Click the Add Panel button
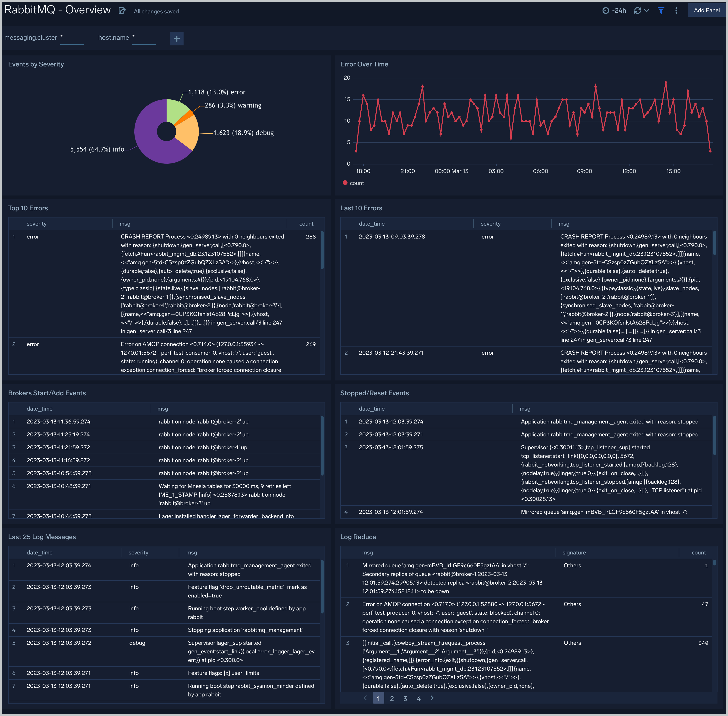Image resolution: width=728 pixels, height=716 pixels. (706, 10)
